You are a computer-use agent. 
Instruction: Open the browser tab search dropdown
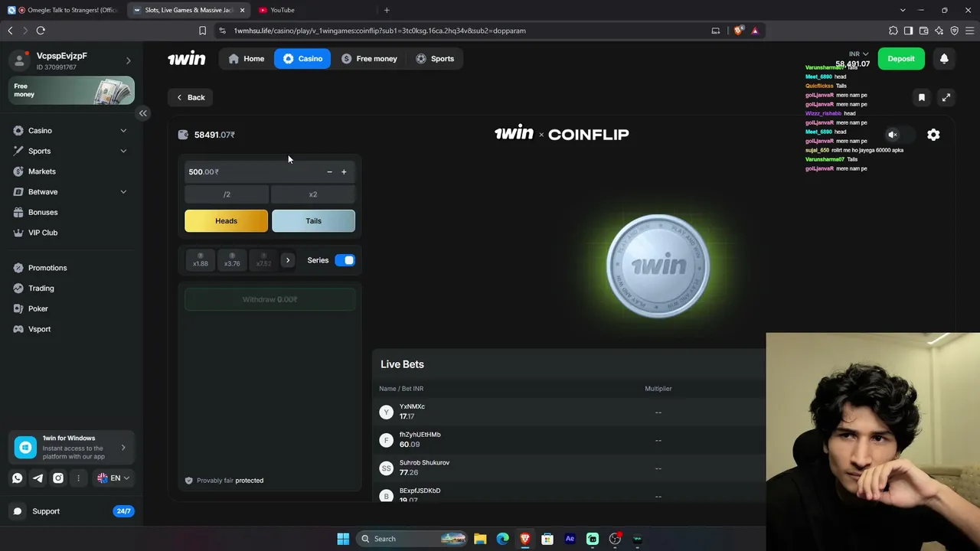[903, 10]
